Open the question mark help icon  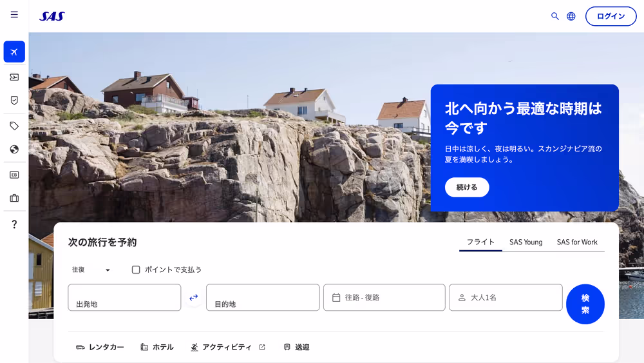tap(14, 224)
